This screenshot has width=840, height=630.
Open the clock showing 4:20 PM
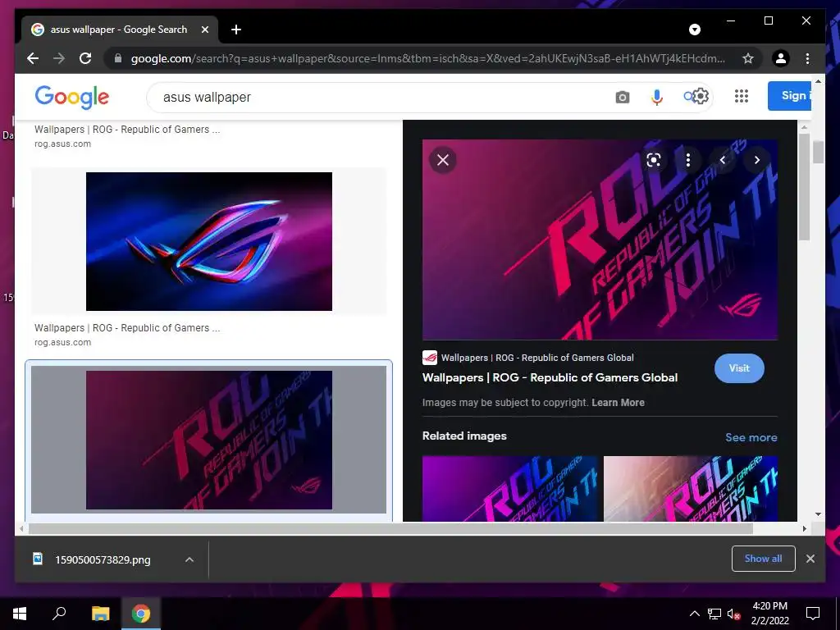(769, 614)
